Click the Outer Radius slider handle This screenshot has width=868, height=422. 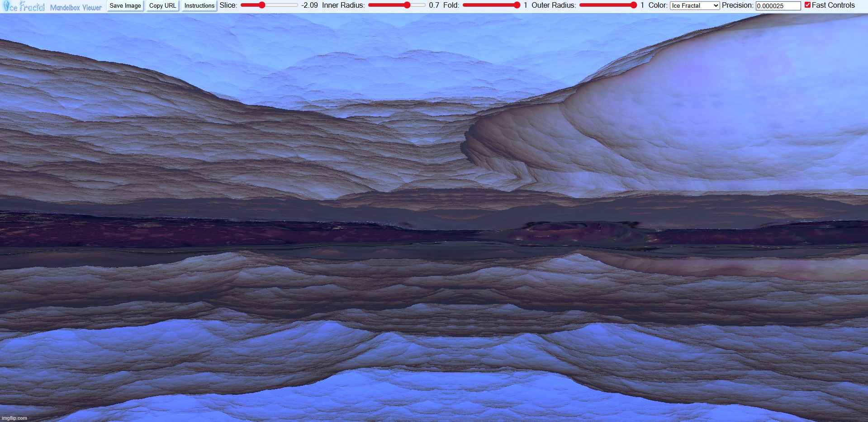pos(633,5)
